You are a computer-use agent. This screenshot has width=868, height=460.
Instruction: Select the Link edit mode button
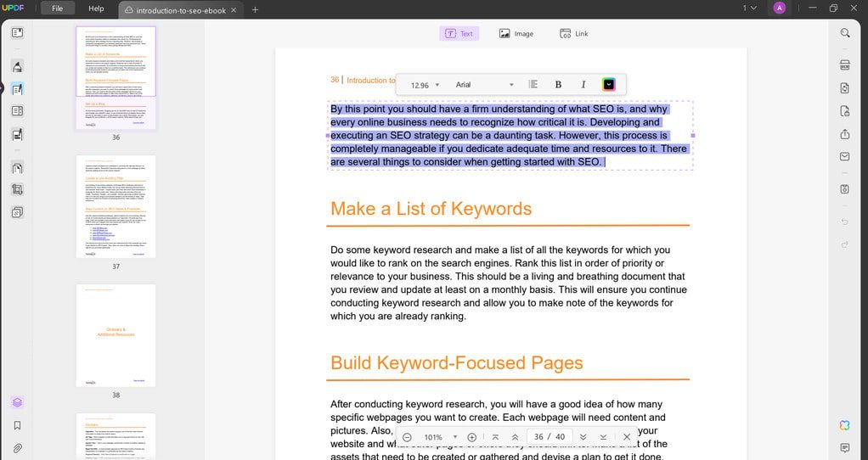pos(574,34)
